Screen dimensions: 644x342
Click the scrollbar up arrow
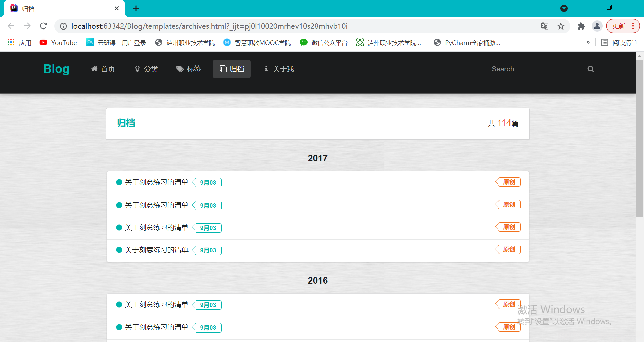point(640,56)
